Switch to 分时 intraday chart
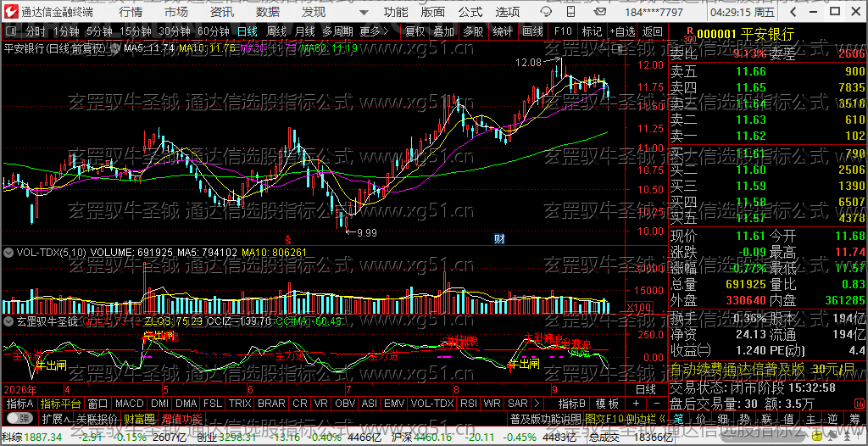The height and width of the screenshot is (446, 868). [x=36, y=31]
